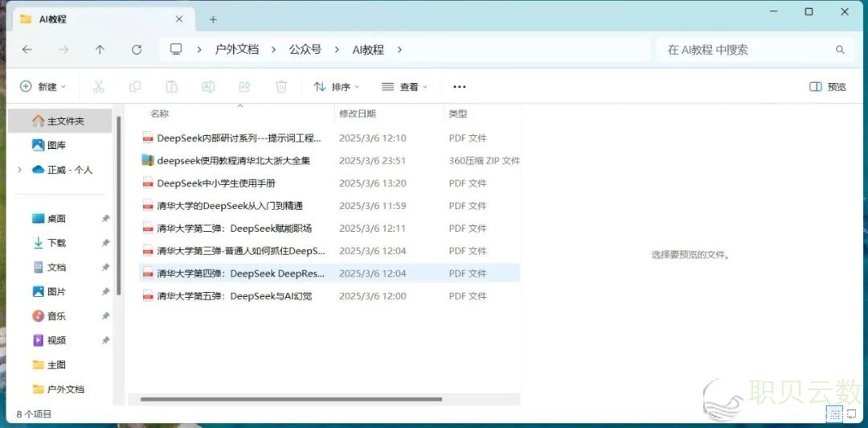868x428 pixels.
Task: Open 主文件夹 in sidebar
Action: (59, 121)
